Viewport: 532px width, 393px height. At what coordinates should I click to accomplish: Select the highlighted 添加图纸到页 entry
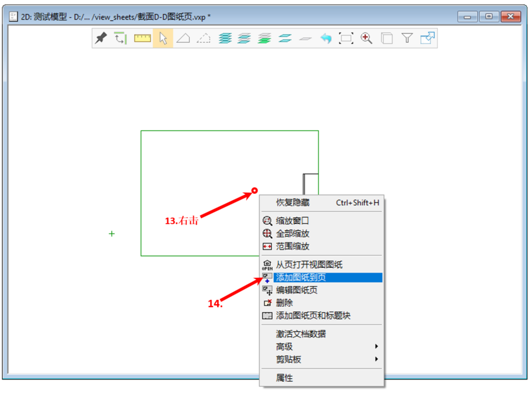click(x=321, y=277)
